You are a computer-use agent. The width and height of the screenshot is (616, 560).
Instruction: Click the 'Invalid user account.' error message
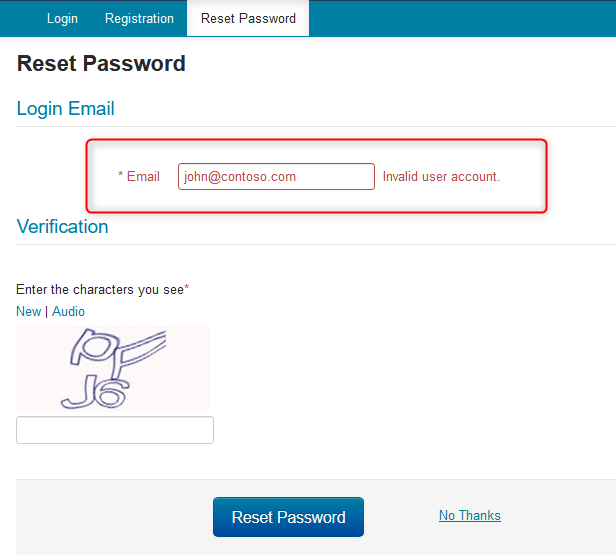point(441,177)
